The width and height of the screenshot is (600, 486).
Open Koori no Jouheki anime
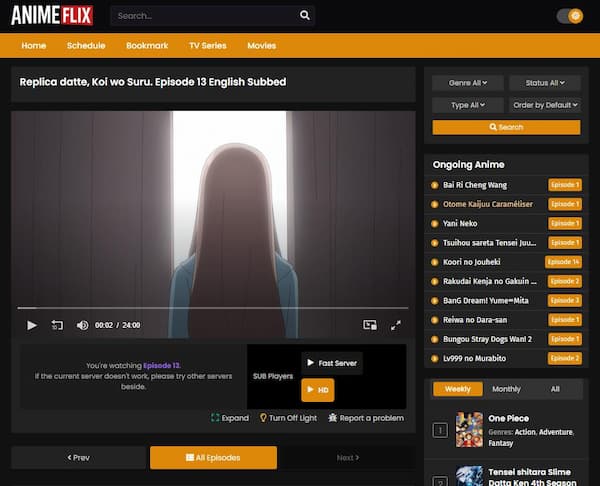[471, 262]
